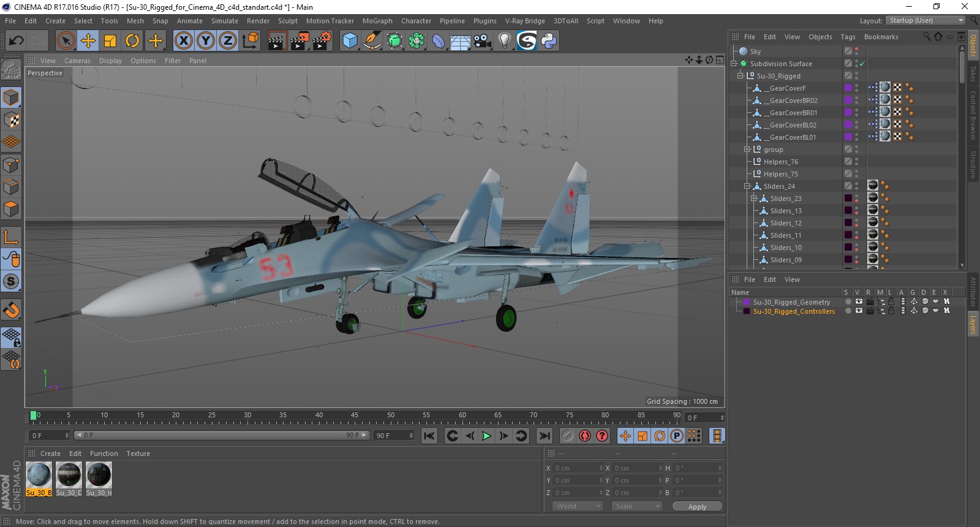Open the Layout Startup dropdown

926,20
